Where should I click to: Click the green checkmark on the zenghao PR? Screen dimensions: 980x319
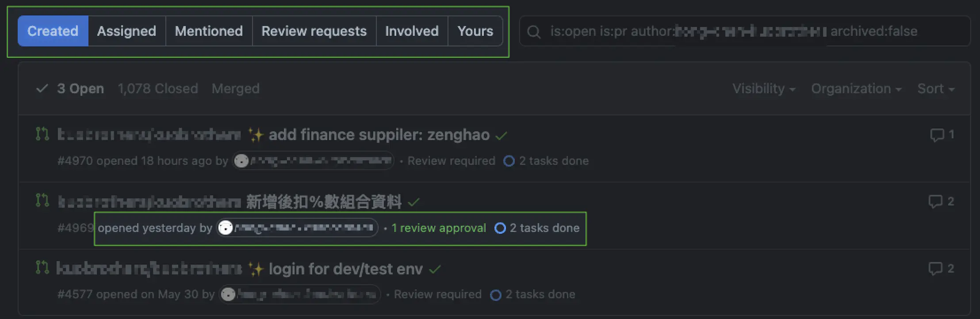pos(501,136)
